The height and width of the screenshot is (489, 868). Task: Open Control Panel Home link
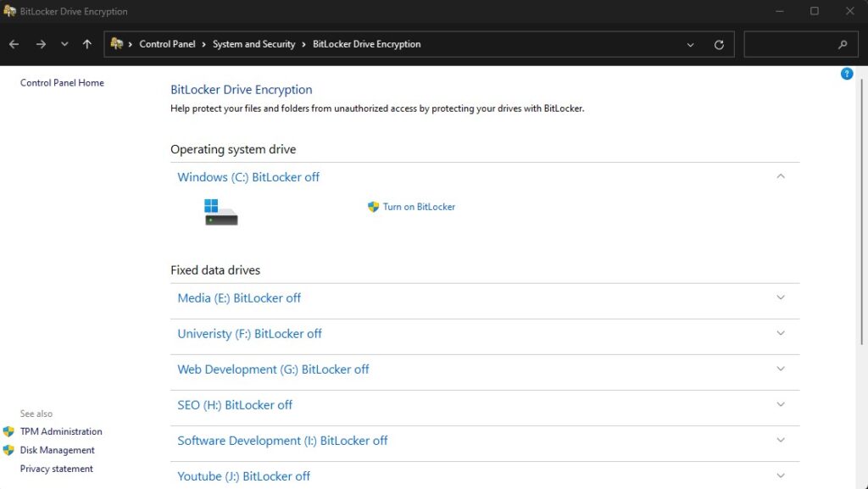pyautogui.click(x=62, y=83)
